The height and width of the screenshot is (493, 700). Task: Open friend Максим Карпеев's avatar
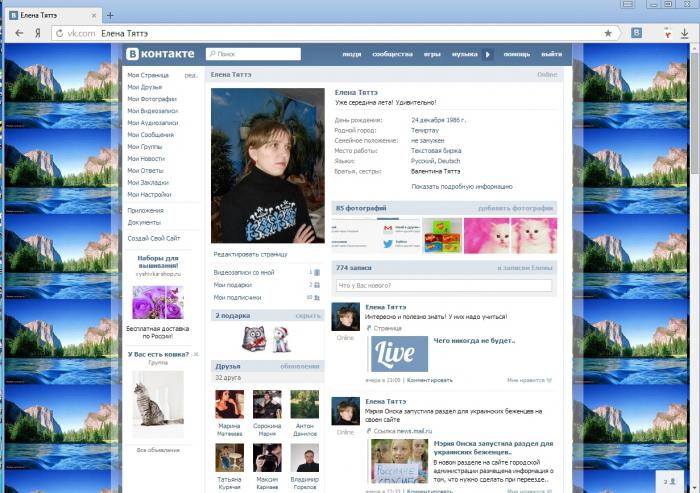tap(267, 458)
